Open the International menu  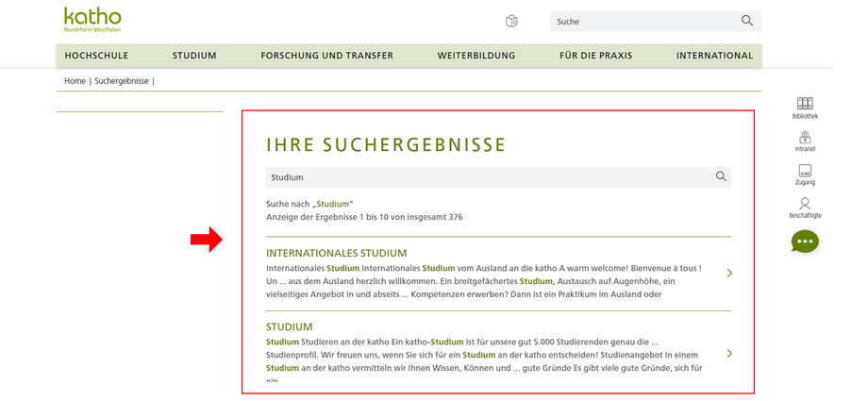(714, 56)
